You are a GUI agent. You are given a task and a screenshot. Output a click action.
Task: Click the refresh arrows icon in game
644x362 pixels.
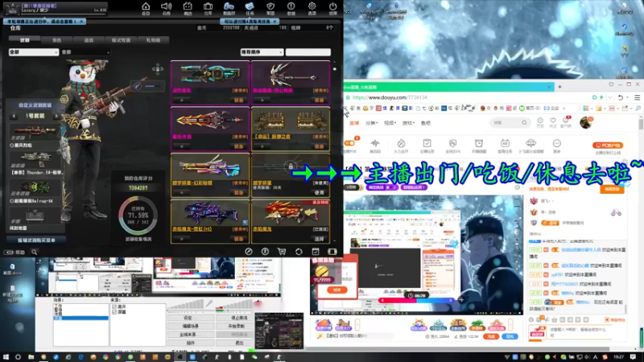click(x=299, y=252)
